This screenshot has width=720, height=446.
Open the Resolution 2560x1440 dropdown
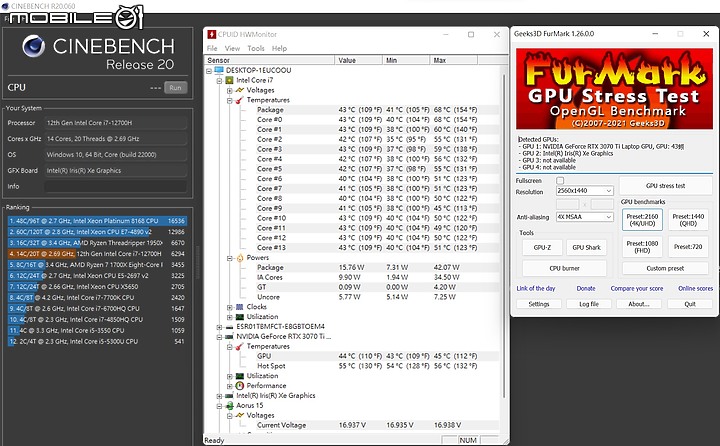(585, 191)
